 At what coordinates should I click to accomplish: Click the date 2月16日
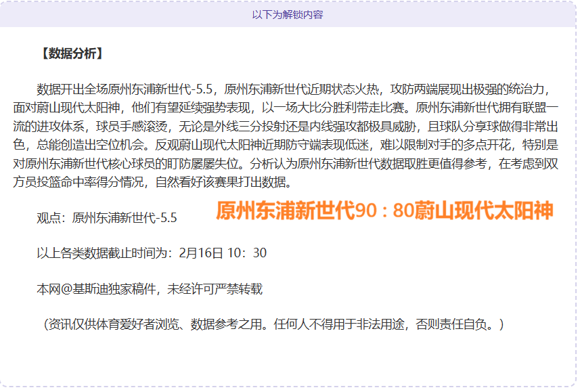click(201, 253)
